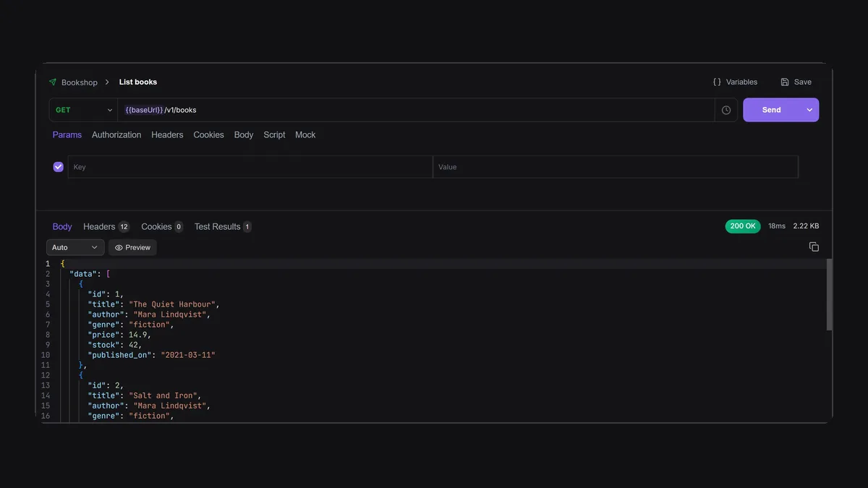Open the request Cookies tab
The image size is (868, 488).
[208, 134]
